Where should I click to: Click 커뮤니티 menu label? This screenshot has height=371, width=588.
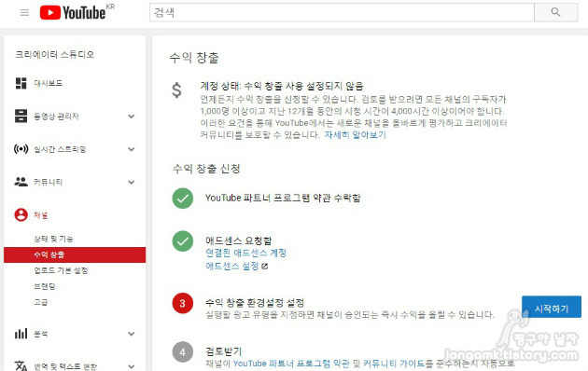point(48,183)
